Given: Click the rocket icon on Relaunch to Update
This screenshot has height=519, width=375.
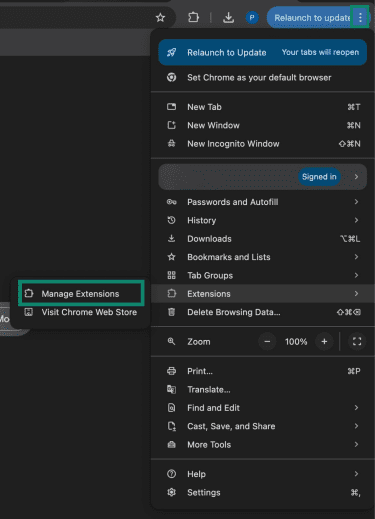Looking at the screenshot, I should pyautogui.click(x=171, y=52).
